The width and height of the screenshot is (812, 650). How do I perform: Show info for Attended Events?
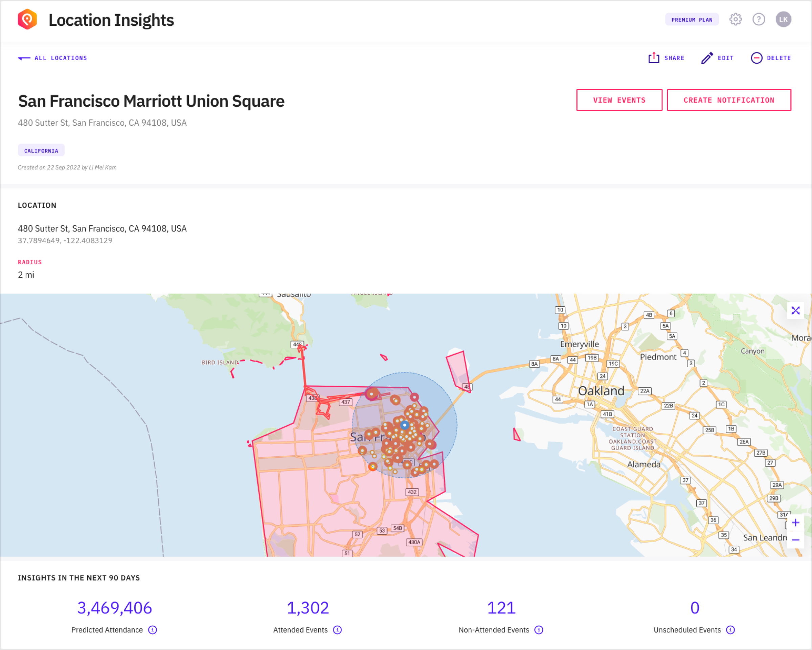point(337,630)
